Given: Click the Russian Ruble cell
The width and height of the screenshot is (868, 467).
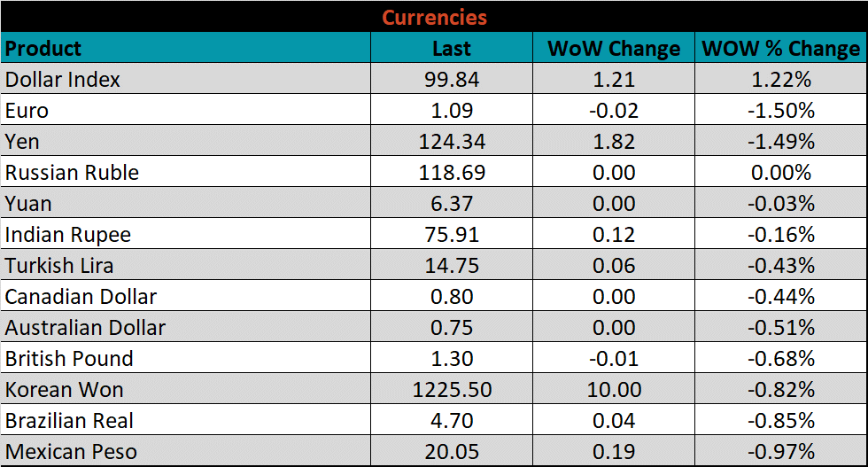Looking at the screenshot, I should (x=72, y=173).
